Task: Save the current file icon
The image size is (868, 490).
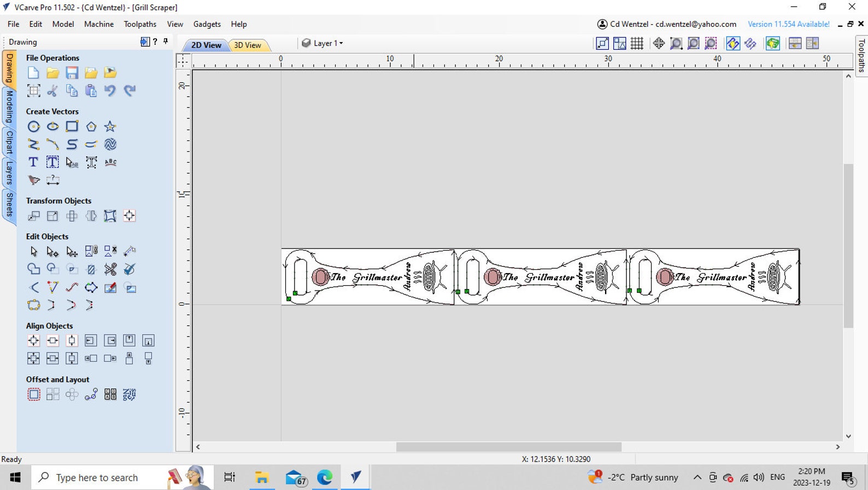Action: tap(72, 73)
